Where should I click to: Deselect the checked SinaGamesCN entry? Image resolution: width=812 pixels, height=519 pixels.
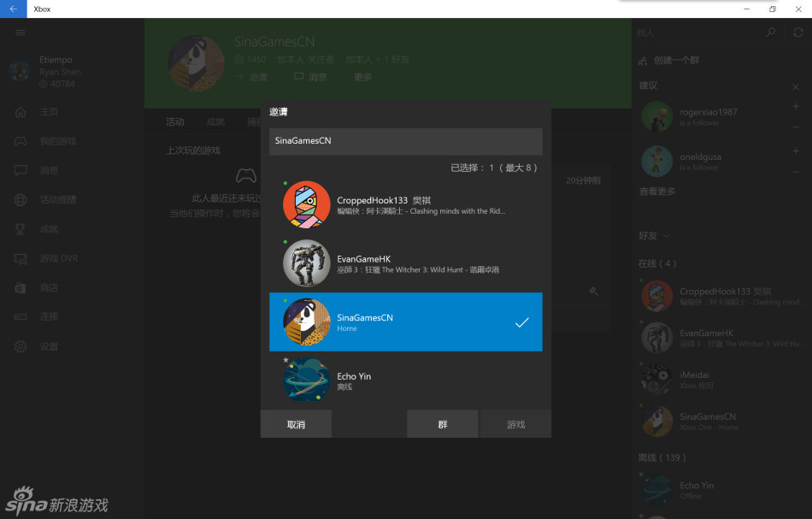click(x=405, y=322)
